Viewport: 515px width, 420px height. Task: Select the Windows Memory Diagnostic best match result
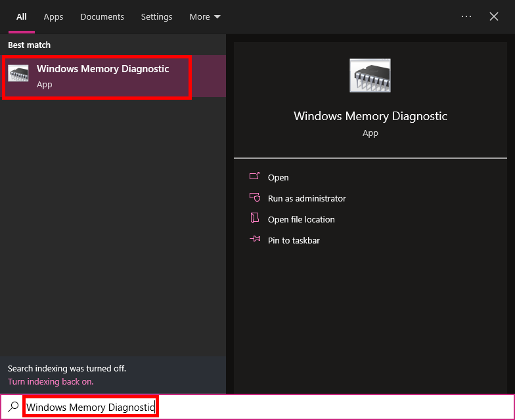tap(113, 76)
